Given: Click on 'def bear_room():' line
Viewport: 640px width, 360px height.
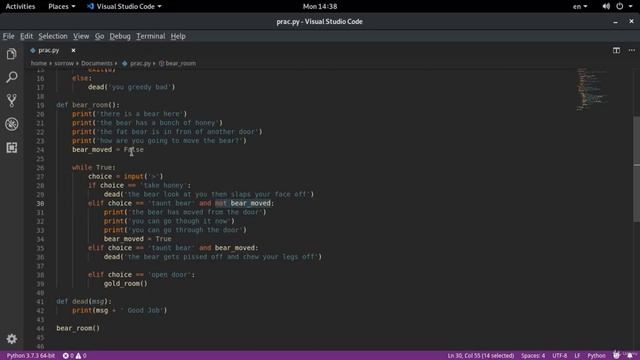Looking at the screenshot, I should [88, 105].
